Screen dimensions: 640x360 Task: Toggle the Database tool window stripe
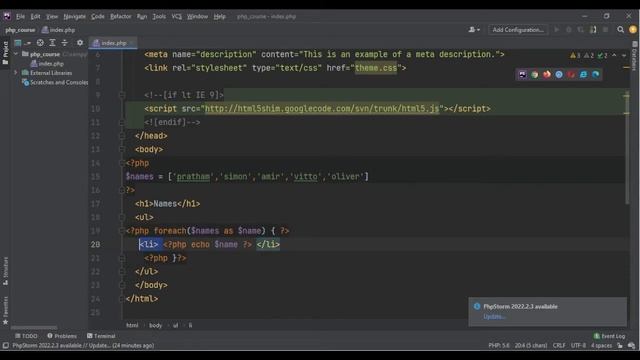pyautogui.click(x=635, y=55)
